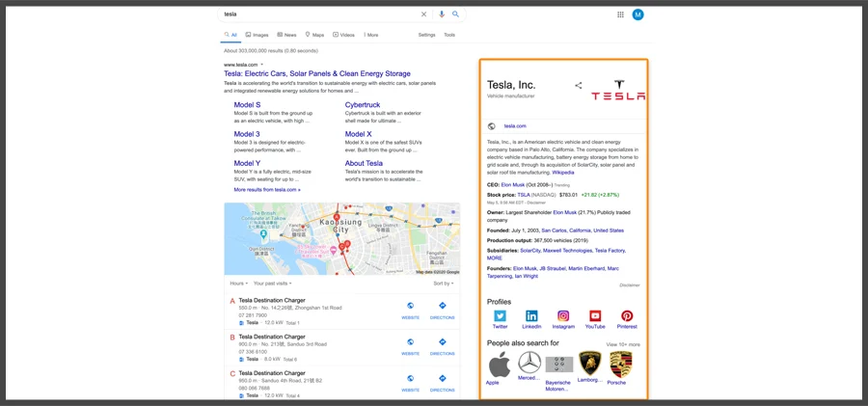Expand the Hours filter dropdown
This screenshot has height=406, width=868.
(x=239, y=283)
